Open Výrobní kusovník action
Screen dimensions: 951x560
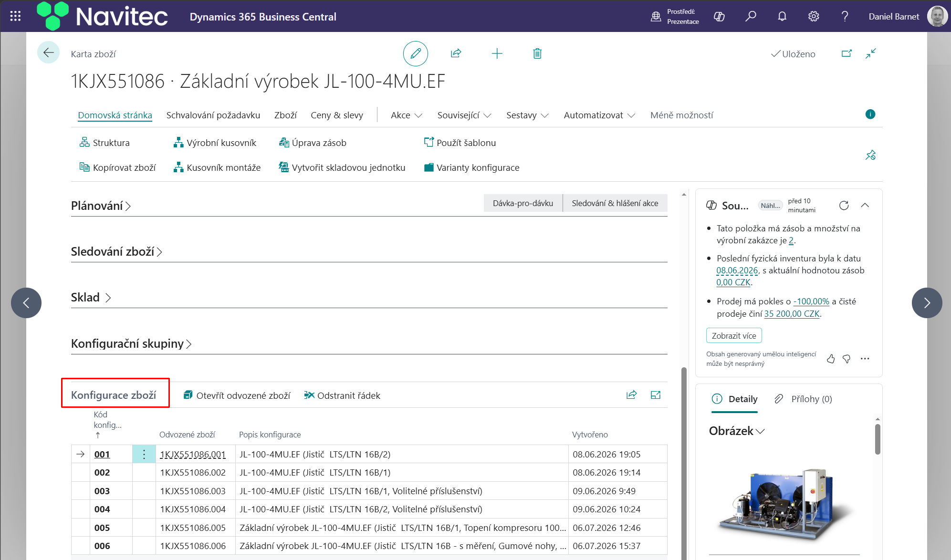tap(215, 143)
